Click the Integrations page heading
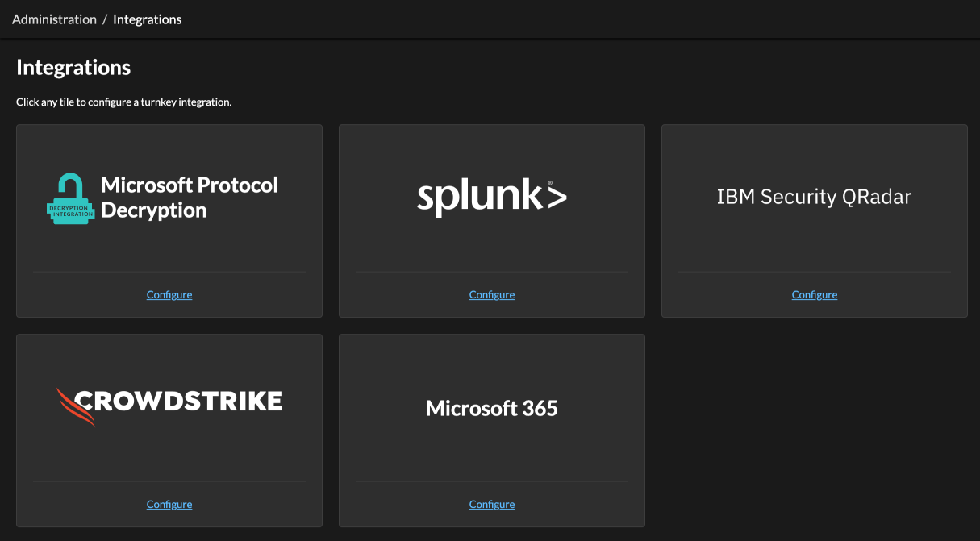The image size is (980, 541). click(x=73, y=68)
